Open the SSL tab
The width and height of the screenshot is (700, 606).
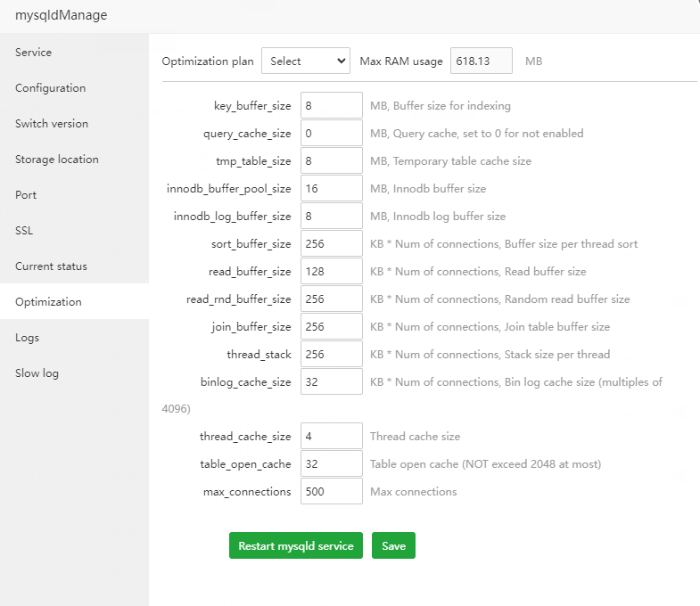(24, 231)
